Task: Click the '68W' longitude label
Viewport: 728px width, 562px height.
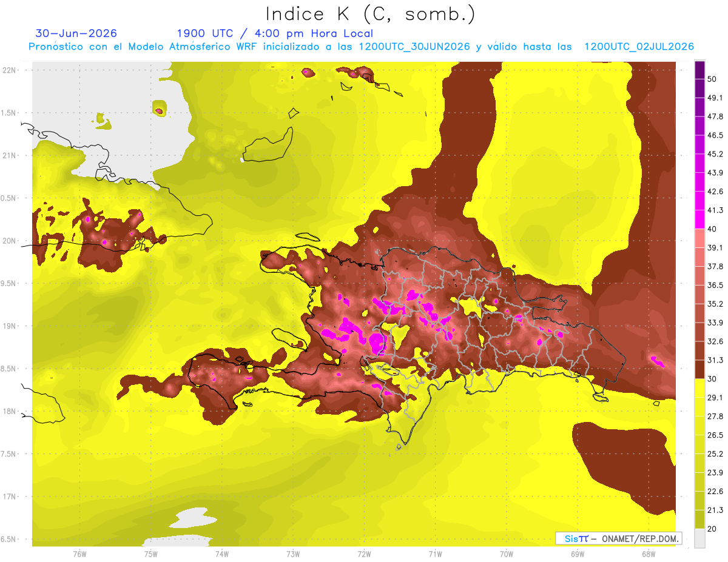Action: pyautogui.click(x=648, y=554)
